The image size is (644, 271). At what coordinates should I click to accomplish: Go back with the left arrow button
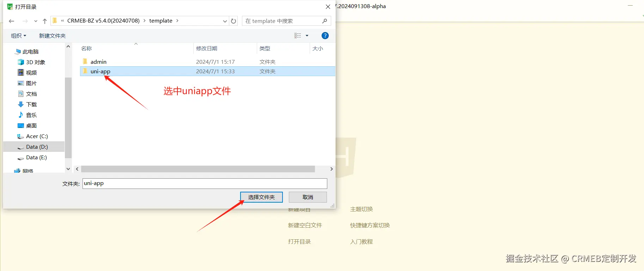pyautogui.click(x=12, y=21)
